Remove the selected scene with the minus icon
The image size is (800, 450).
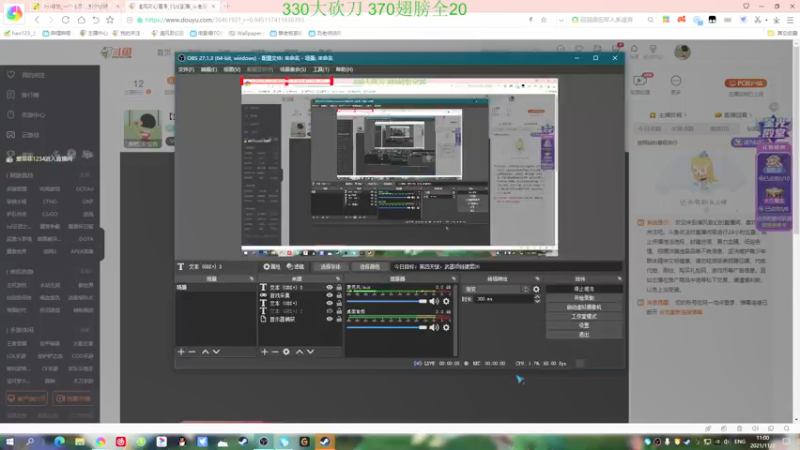pyautogui.click(x=192, y=352)
